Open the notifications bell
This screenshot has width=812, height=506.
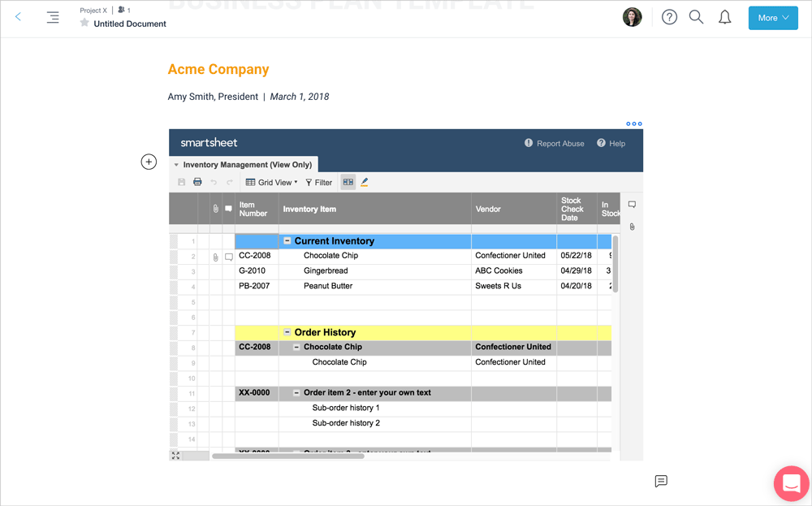(x=724, y=17)
